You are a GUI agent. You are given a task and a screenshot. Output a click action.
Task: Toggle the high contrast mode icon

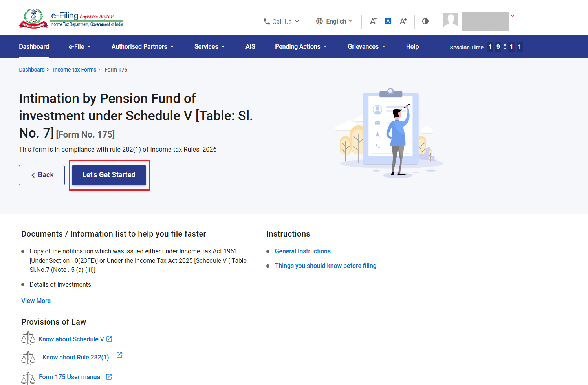(x=425, y=21)
